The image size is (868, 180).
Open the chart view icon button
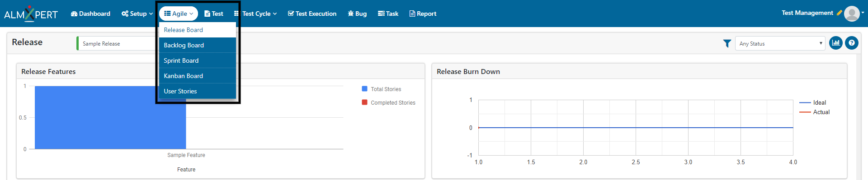[836, 43]
